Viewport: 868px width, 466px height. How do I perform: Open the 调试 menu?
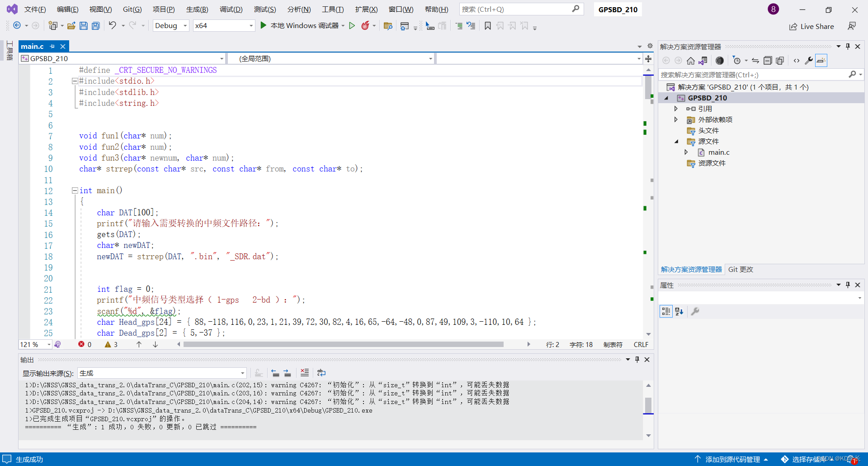click(x=231, y=9)
